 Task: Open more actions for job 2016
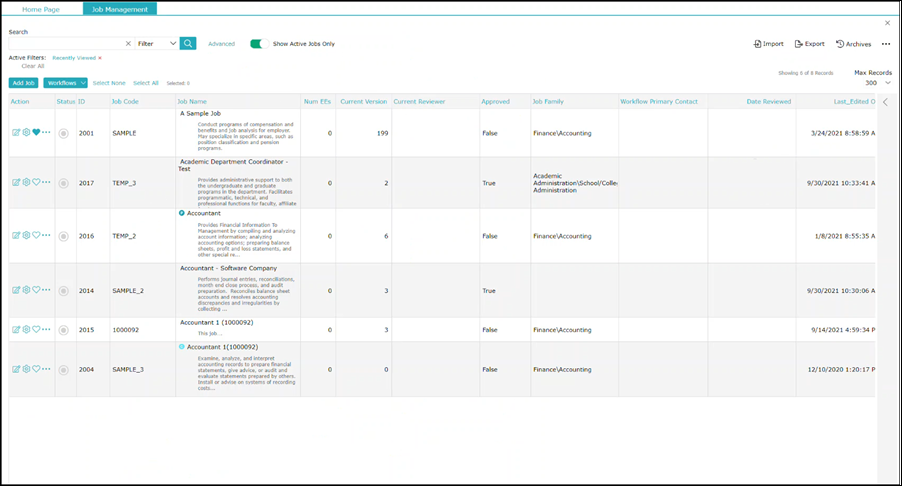click(x=46, y=235)
